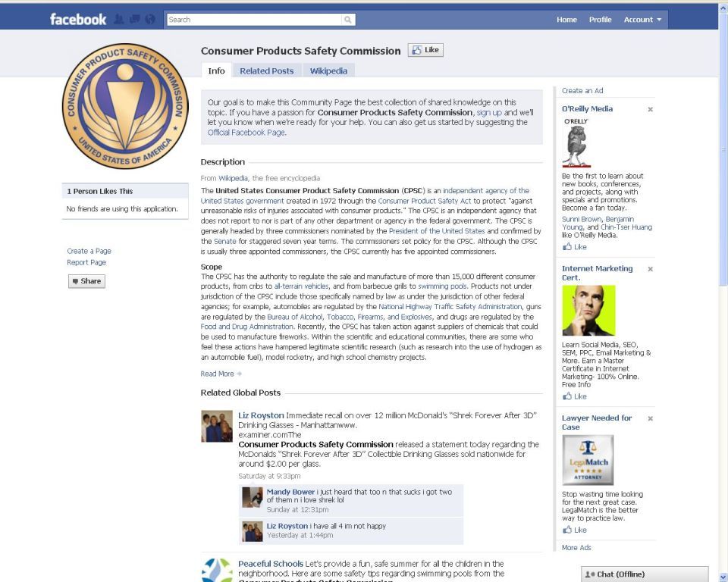Open the swimming pools link
728x582 pixels.
point(442,286)
